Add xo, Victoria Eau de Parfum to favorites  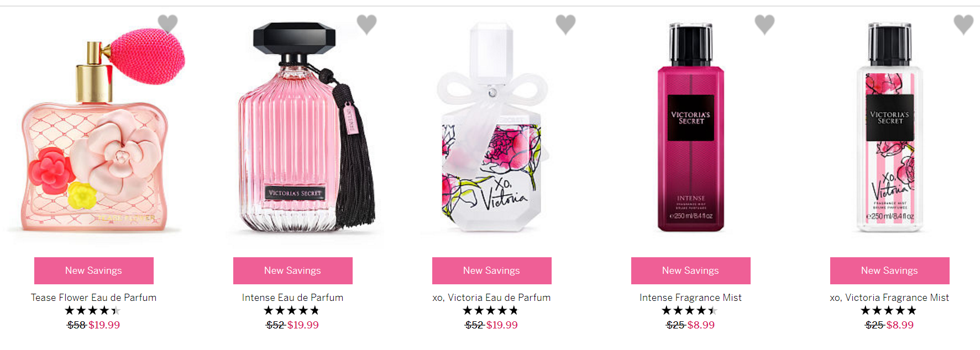pos(565,24)
